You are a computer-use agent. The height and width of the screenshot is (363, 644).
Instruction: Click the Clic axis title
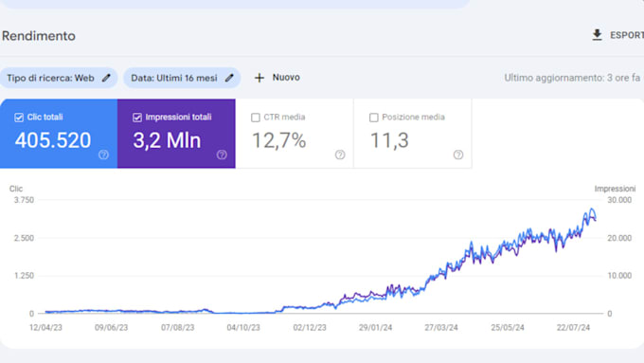point(16,189)
